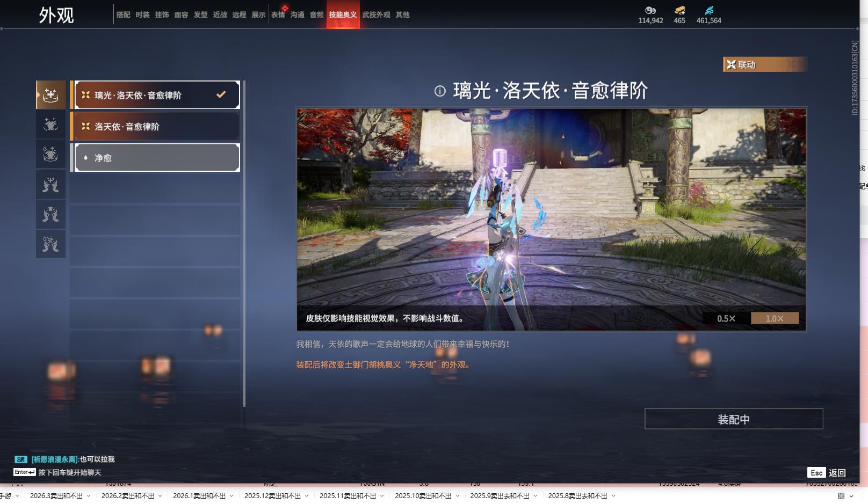Set preview playback speed to 1.0×
868x504 pixels.
(x=775, y=318)
